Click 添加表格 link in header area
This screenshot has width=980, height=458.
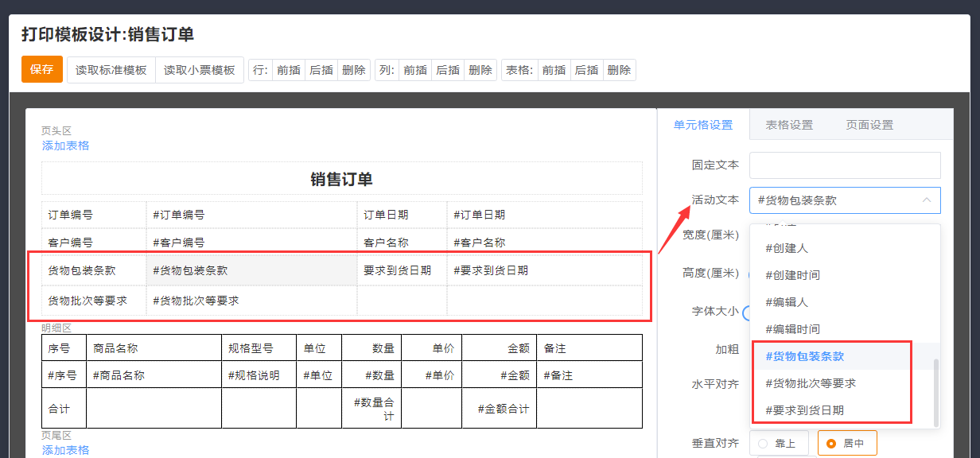coord(65,146)
